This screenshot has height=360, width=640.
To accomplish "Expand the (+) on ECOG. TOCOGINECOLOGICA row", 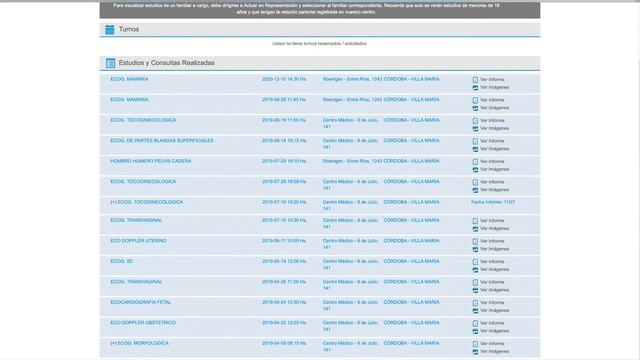I will point(113,202).
